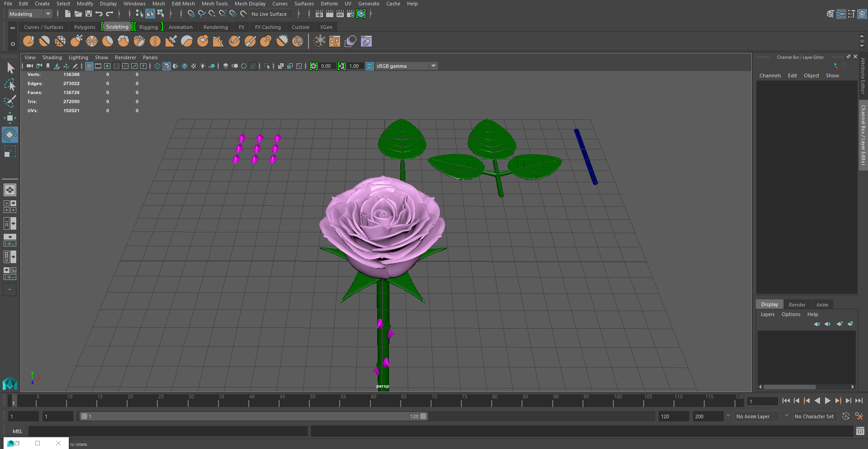Open the Mesh menu in the menu bar
Viewport: 868px width, 449px height.
click(159, 4)
